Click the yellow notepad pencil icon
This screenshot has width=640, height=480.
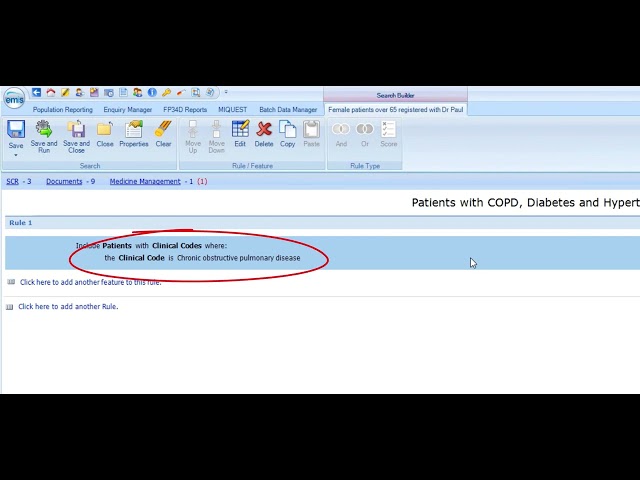tap(65, 93)
